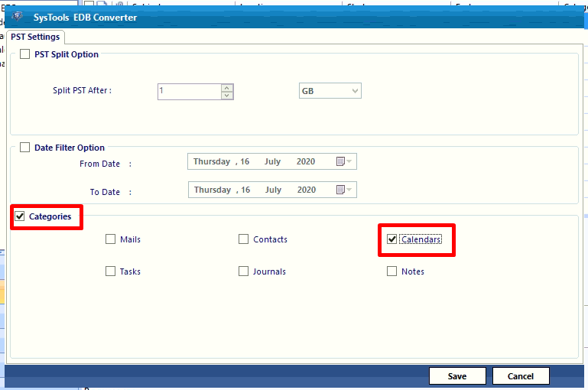Select month July in From Date field

click(273, 161)
